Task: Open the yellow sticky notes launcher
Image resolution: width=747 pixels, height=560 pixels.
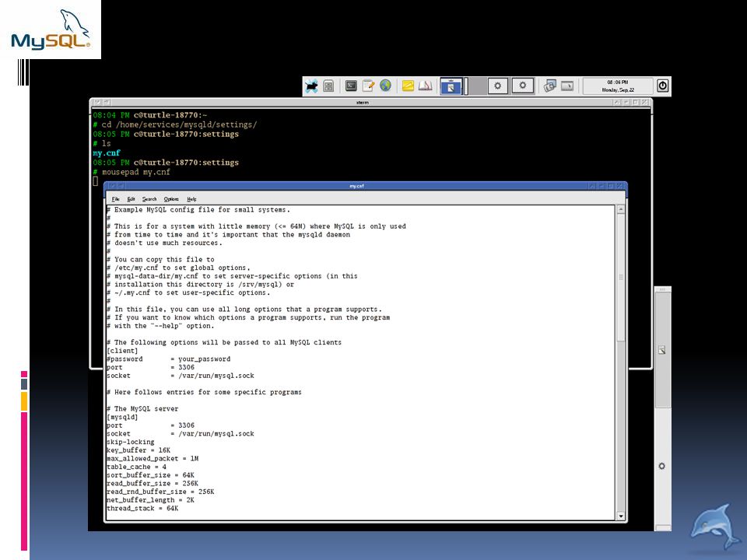Action: 408,86
